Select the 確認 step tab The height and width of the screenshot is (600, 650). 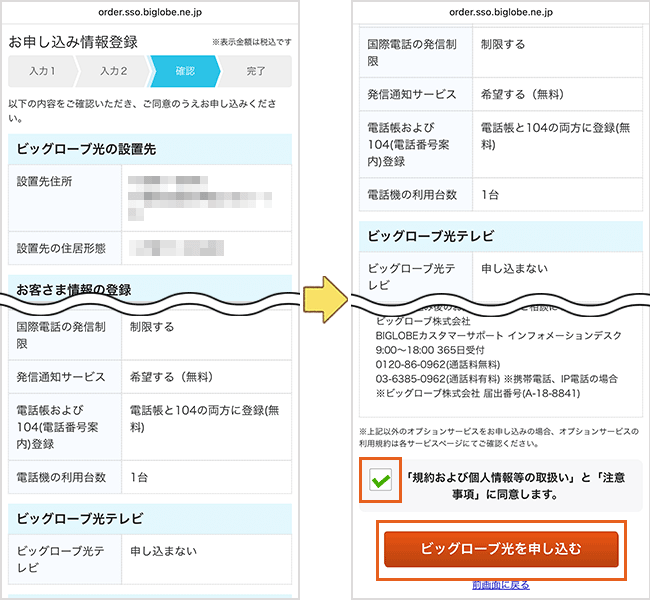(x=185, y=71)
